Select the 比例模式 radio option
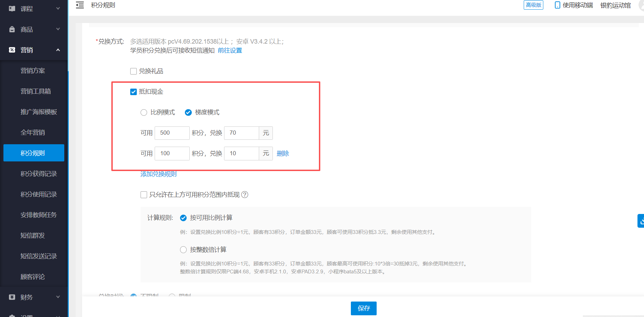The width and height of the screenshot is (644, 317). pos(144,112)
